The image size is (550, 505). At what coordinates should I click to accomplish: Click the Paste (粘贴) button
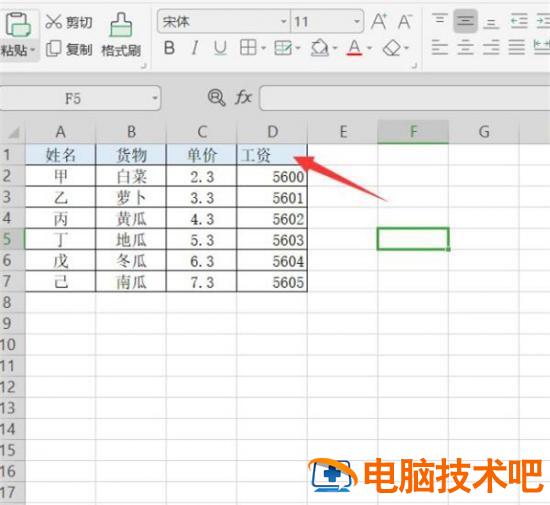coord(18,35)
